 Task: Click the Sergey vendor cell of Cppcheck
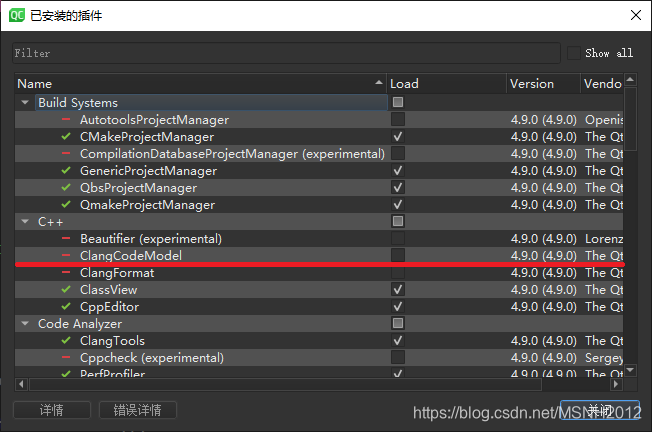point(604,358)
